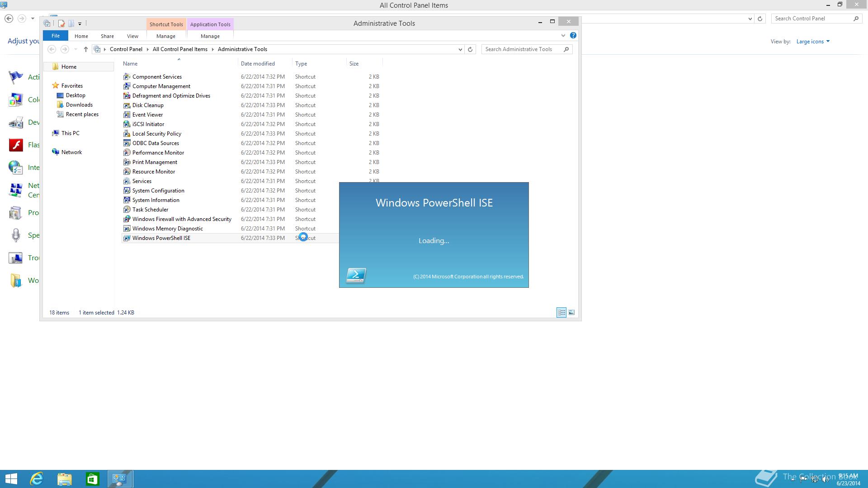Image resolution: width=868 pixels, height=488 pixels.
Task: Click the All Control Panel Items breadcrumb
Action: (180, 49)
